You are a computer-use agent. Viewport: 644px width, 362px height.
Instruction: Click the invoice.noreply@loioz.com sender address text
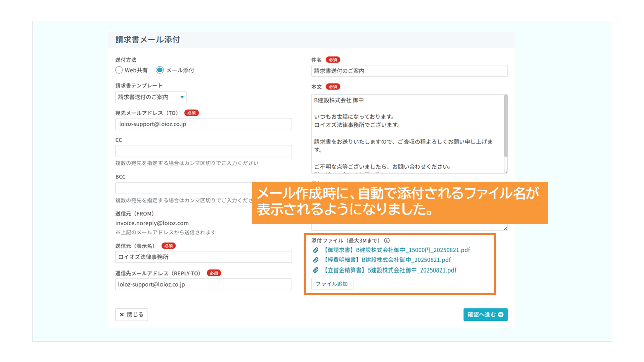152,223
